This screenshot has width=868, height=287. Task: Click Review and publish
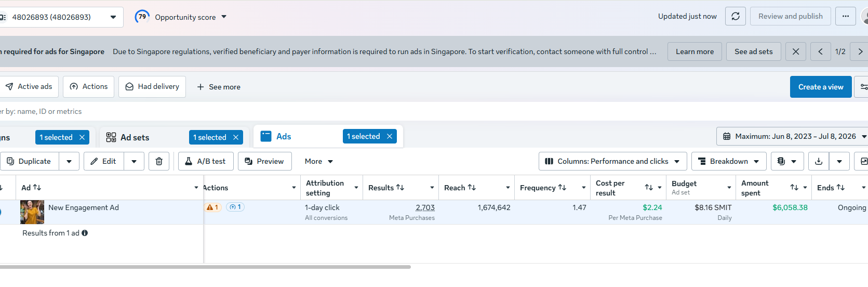(790, 16)
